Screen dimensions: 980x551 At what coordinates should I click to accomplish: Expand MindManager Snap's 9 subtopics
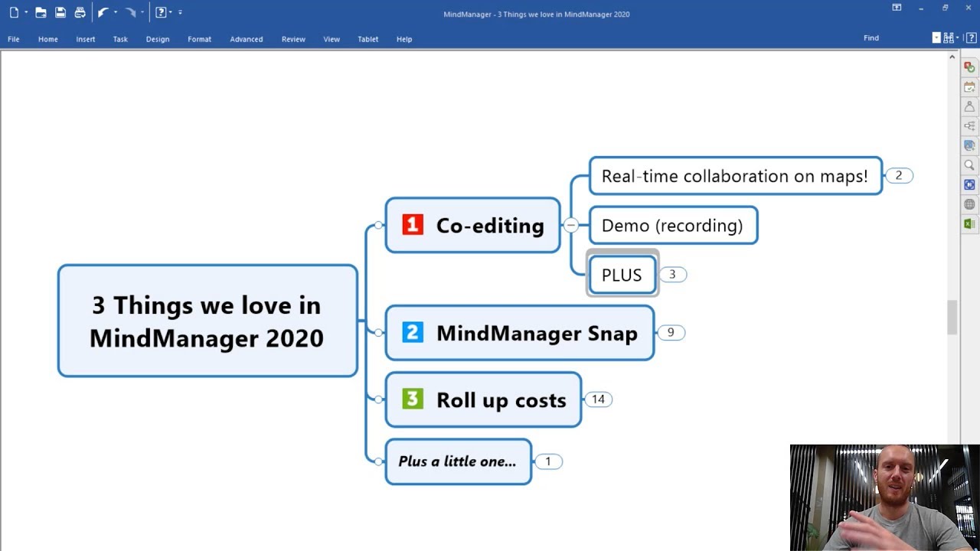pyautogui.click(x=671, y=332)
